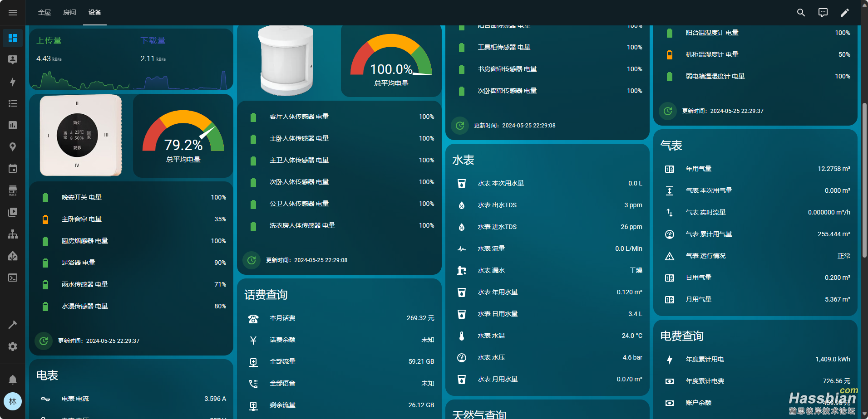Click the 书房窗帘传感器 电量 row

point(547,69)
